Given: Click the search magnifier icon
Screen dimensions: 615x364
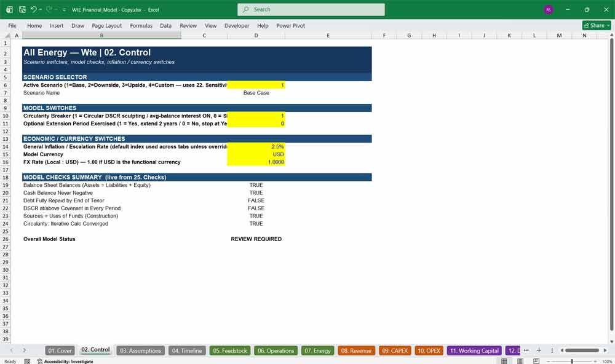Looking at the screenshot, I should [245, 9].
